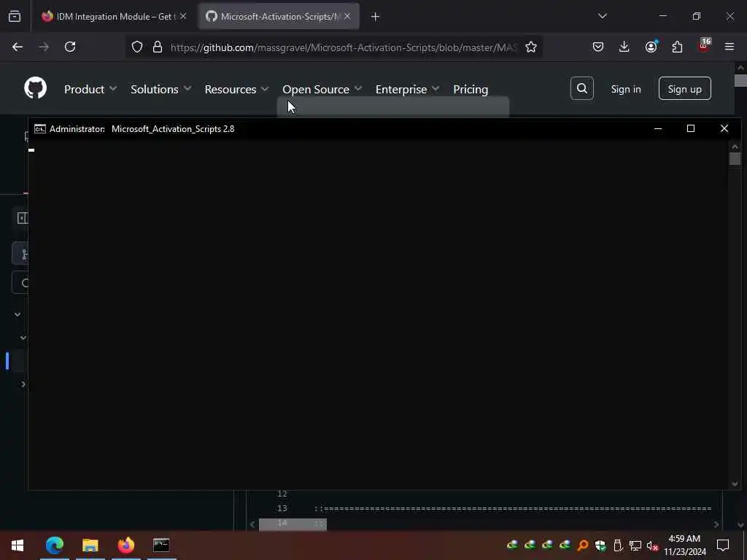
Task: Click console scrollbar down arrow
Action: (734, 484)
